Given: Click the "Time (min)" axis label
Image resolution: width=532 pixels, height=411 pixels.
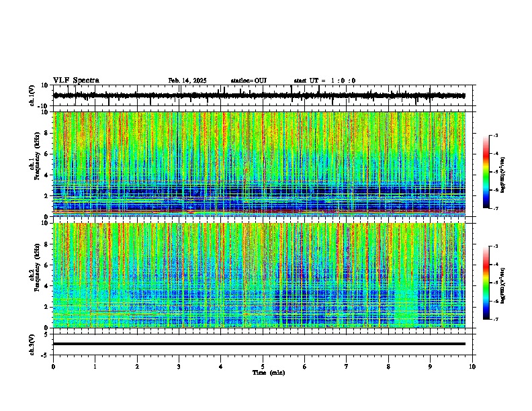Looking at the screenshot, I should coord(269,373).
